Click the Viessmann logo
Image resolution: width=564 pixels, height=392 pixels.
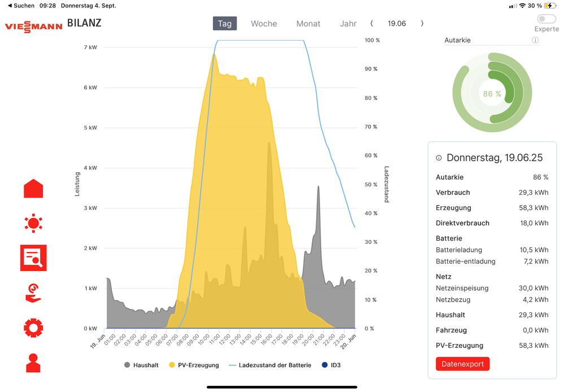pyautogui.click(x=33, y=26)
